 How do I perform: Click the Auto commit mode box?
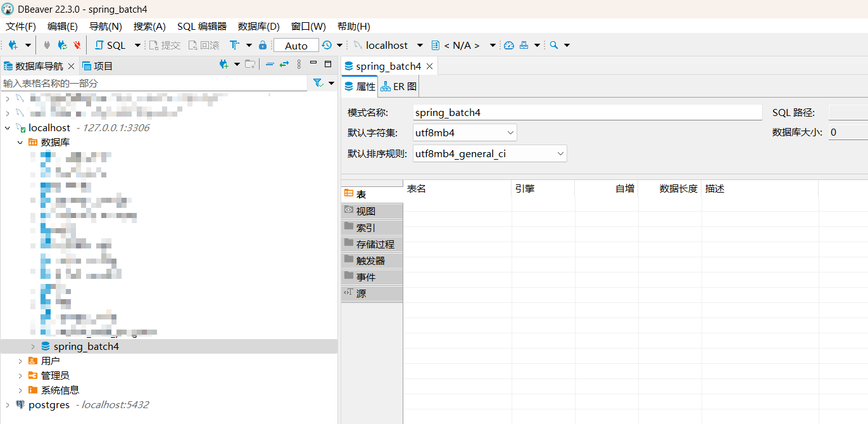[x=296, y=46]
